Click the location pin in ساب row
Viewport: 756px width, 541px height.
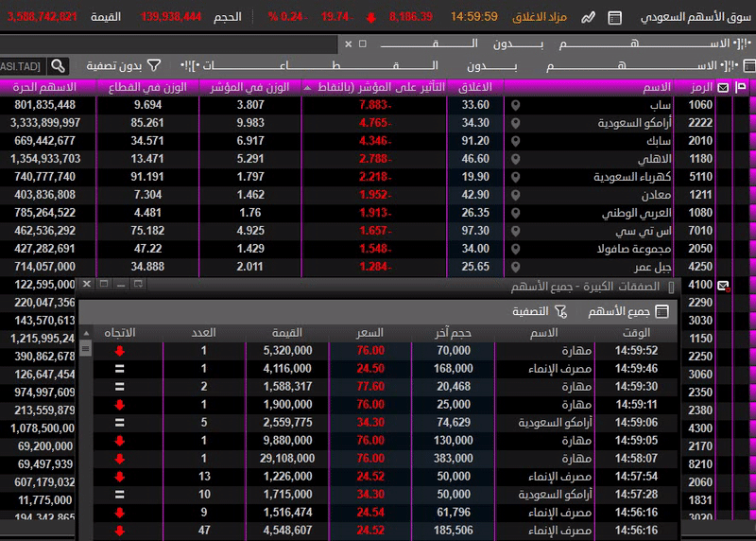click(x=515, y=105)
